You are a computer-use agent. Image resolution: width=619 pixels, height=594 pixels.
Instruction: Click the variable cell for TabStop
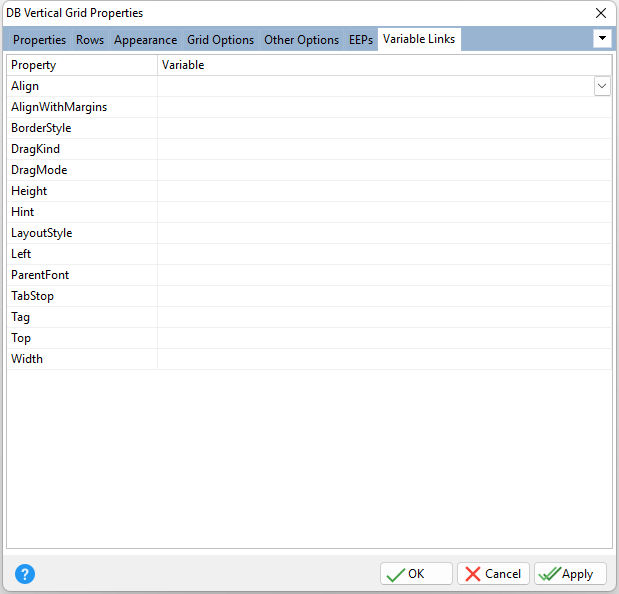[x=385, y=296]
